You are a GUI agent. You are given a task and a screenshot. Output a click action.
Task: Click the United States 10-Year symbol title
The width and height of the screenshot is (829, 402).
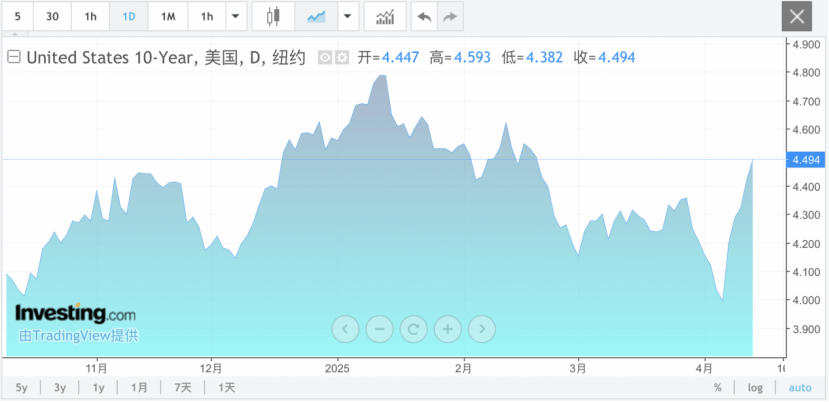(x=166, y=57)
